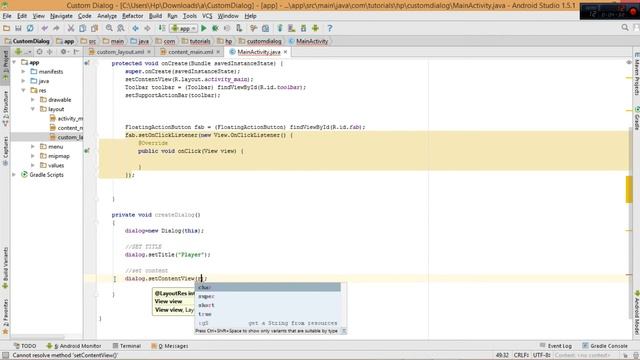Select the activity_main layout file
The width and height of the screenshot is (640, 360).
pos(66,118)
